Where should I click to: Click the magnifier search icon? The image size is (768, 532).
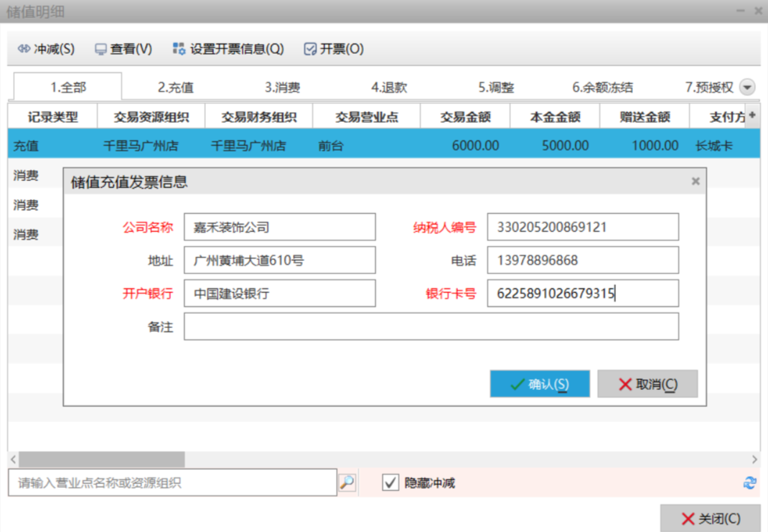(x=347, y=482)
